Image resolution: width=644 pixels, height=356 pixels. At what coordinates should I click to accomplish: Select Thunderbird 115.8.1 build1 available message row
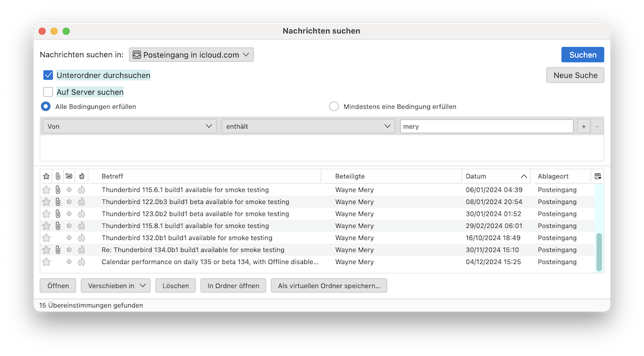pyautogui.click(x=317, y=225)
